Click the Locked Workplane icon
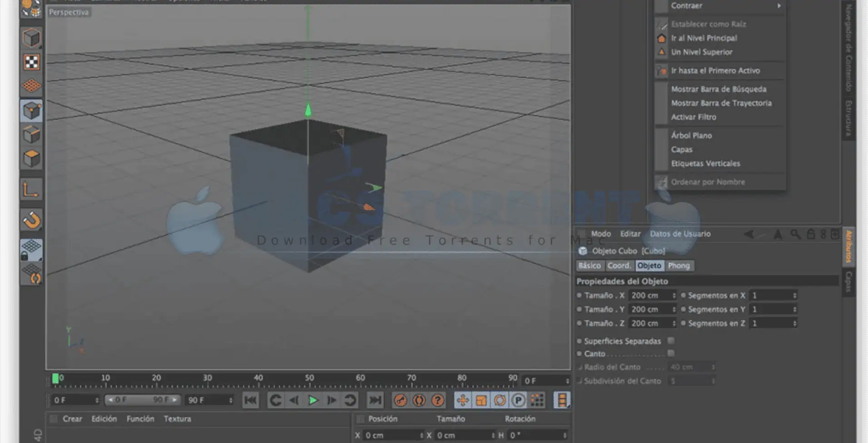 [31, 250]
